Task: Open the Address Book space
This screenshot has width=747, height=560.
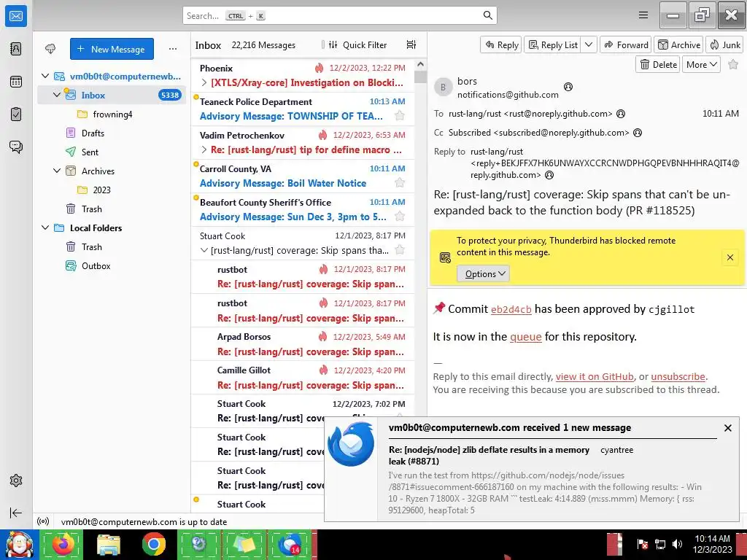Action: pos(16,49)
